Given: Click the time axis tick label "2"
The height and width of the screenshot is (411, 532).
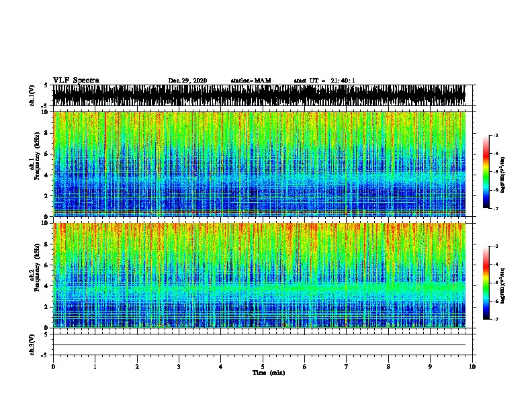Looking at the screenshot, I should click(137, 367).
